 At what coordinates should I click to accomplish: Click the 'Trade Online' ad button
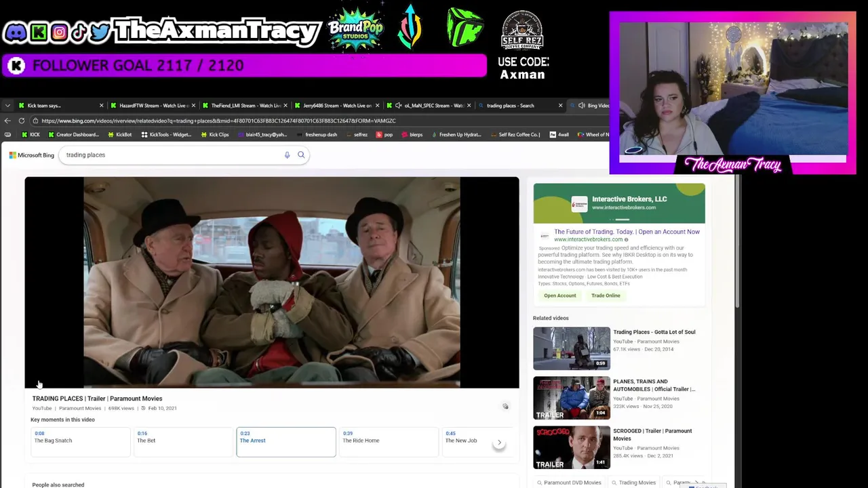[x=606, y=296]
